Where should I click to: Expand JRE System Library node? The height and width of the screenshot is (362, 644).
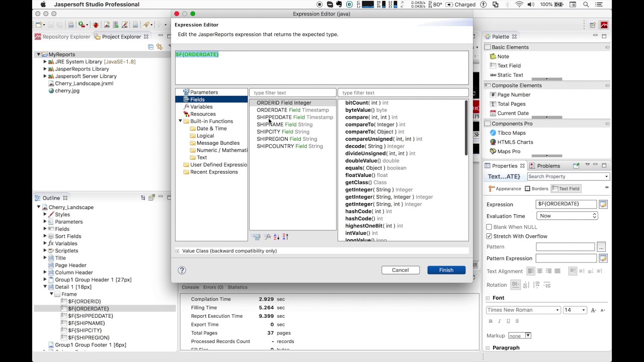tap(45, 62)
